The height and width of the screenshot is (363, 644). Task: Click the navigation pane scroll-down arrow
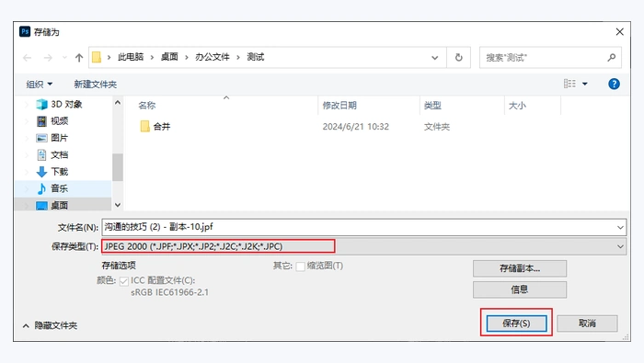tap(118, 205)
